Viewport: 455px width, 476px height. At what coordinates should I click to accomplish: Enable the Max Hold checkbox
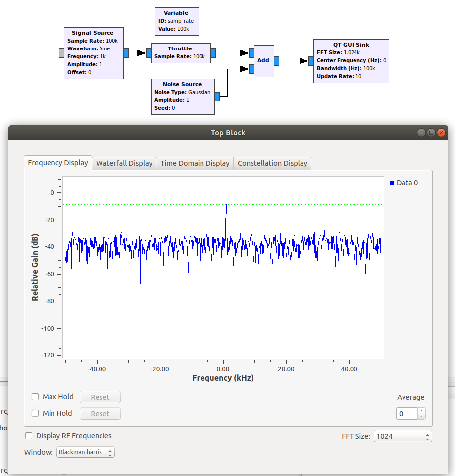(36, 397)
